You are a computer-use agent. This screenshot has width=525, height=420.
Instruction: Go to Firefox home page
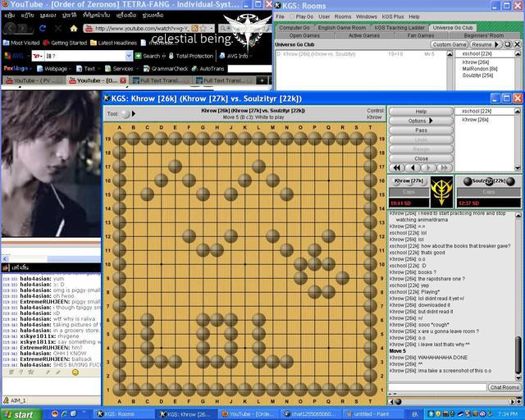(x=74, y=29)
